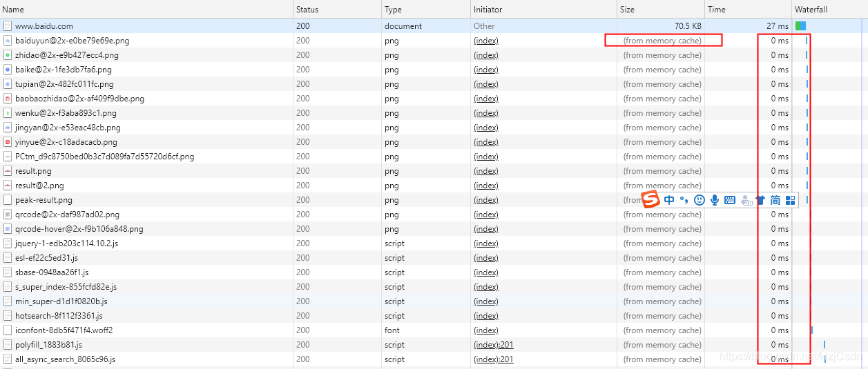This screenshot has width=868, height=369.
Task: Select the hotsearch-8f112f3361.js request name
Action: tap(59, 316)
